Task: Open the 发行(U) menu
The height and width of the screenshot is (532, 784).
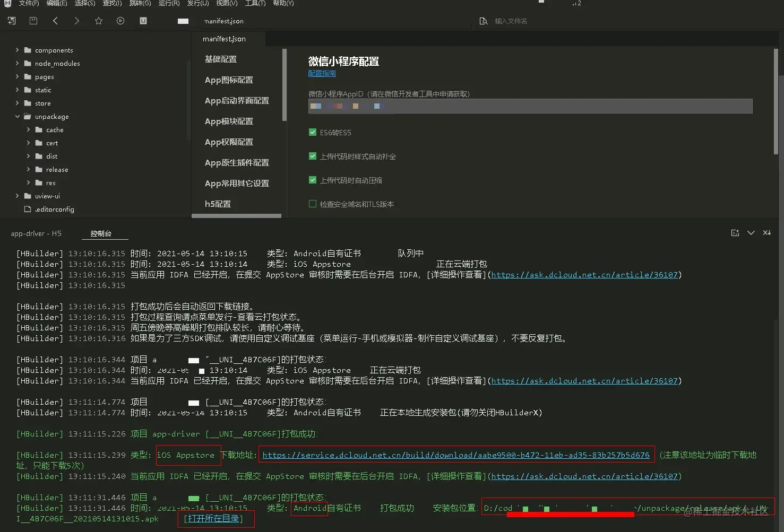Action: (197, 3)
